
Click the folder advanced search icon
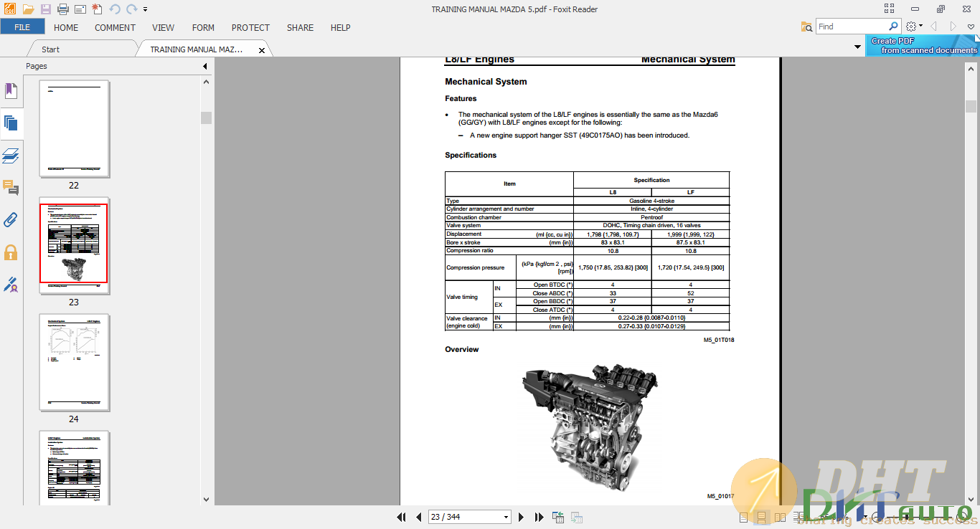click(x=807, y=27)
